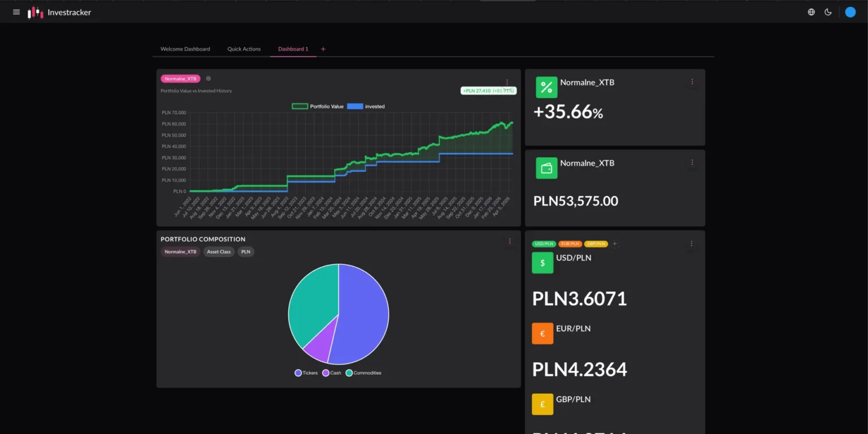Open the hamburger navigation menu
The width and height of the screenshot is (868, 434).
[16, 12]
